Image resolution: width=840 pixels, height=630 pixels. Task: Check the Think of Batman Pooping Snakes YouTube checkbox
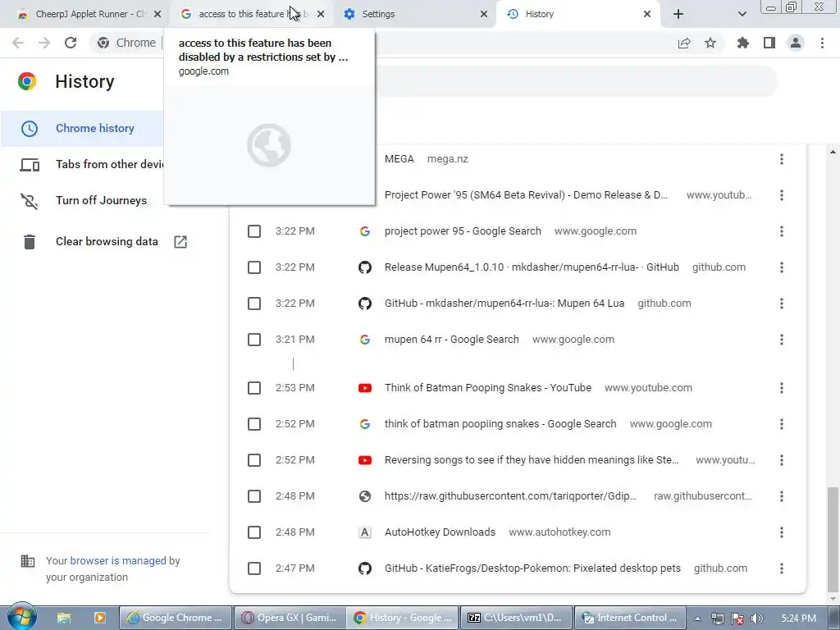(x=254, y=388)
